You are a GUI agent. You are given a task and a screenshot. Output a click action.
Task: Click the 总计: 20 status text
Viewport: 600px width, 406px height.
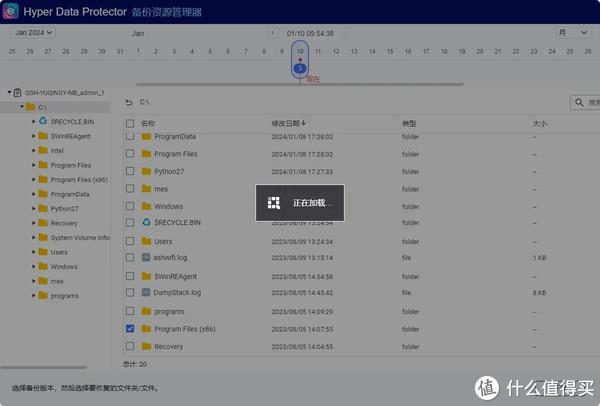coord(135,364)
